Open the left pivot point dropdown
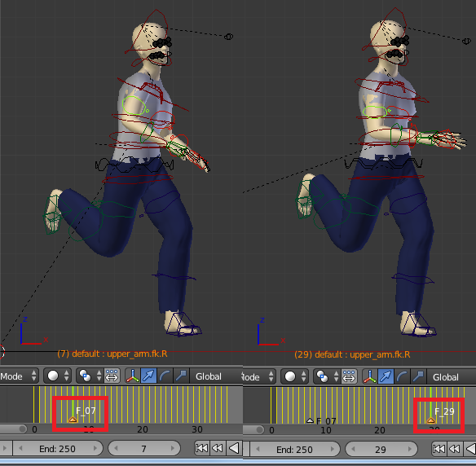Viewport: 476px width, 466px height. 90,376
